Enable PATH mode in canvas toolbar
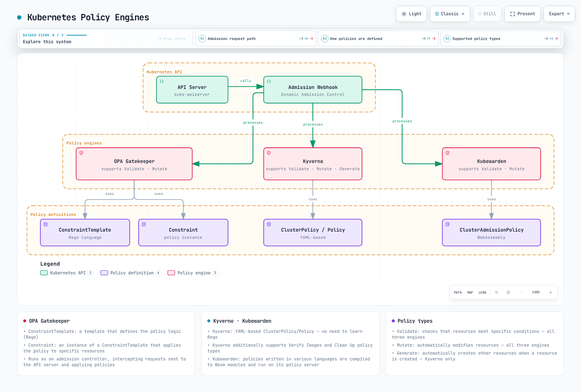Screen dimensions: 581x392 [x=458, y=292]
